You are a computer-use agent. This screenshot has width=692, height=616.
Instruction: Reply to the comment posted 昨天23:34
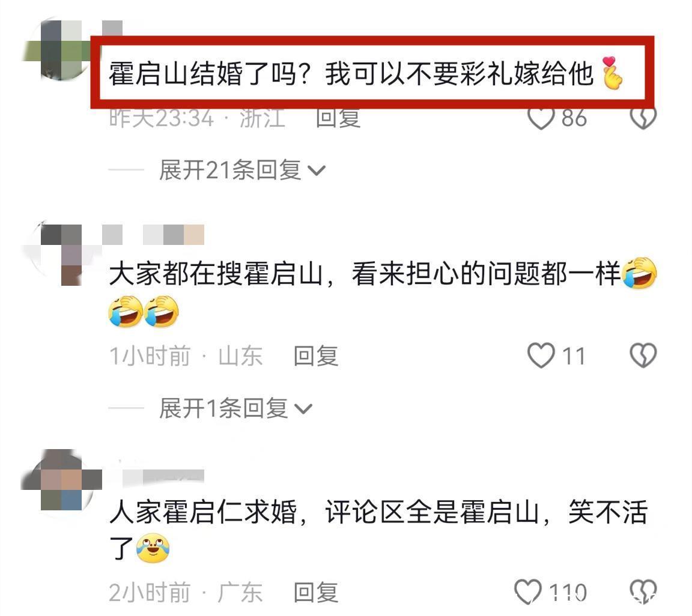(x=338, y=118)
